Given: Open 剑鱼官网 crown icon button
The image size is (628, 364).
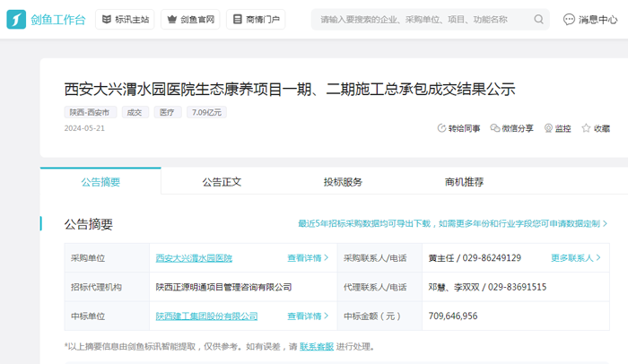Looking at the screenshot, I should pos(189,19).
